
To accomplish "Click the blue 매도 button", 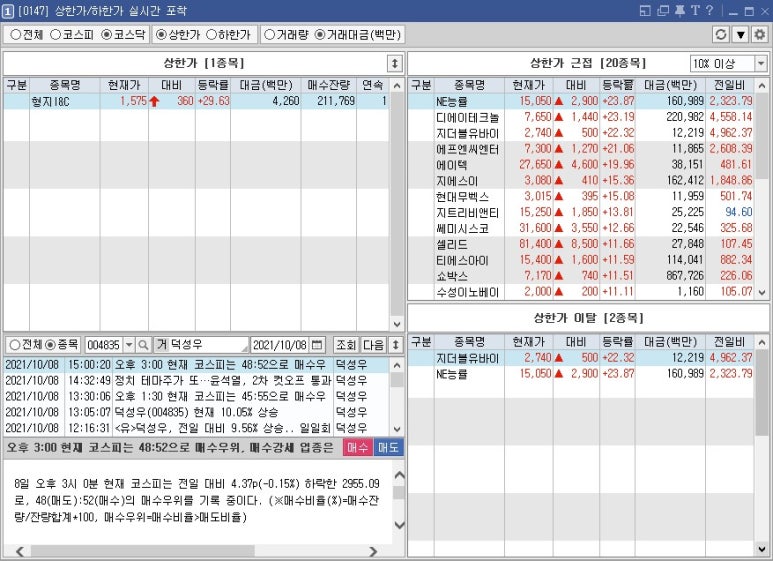I will click(x=388, y=447).
